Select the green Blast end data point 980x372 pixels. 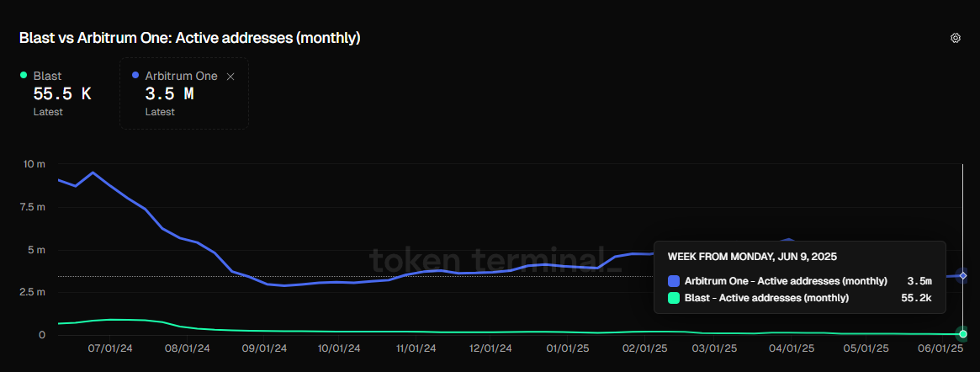(963, 334)
